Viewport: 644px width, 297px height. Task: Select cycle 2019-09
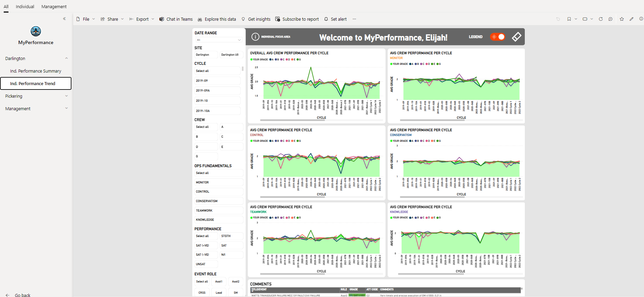tap(217, 81)
